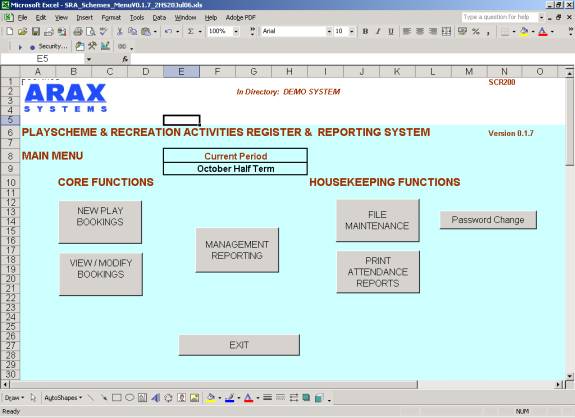
Task: Click the NEW PLAY BOOKINGS button
Action: pos(100,222)
